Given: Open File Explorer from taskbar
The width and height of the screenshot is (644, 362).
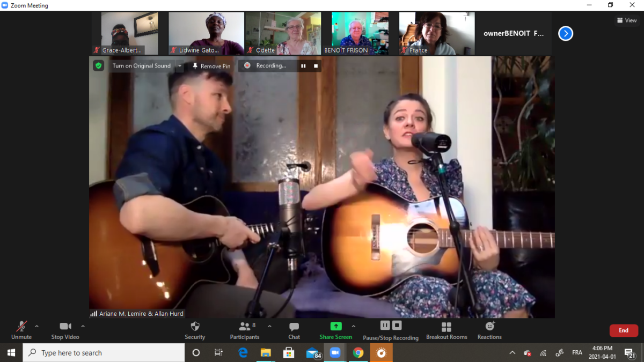Looking at the screenshot, I should point(266,353).
